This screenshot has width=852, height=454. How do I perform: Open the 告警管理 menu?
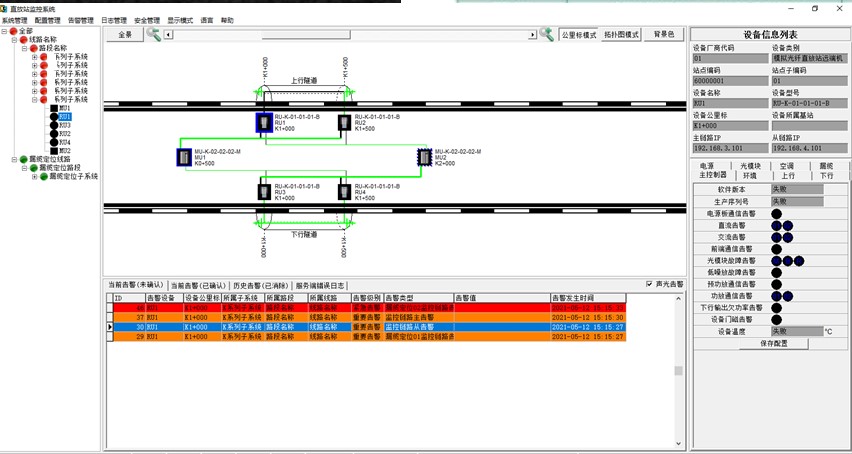(80, 20)
